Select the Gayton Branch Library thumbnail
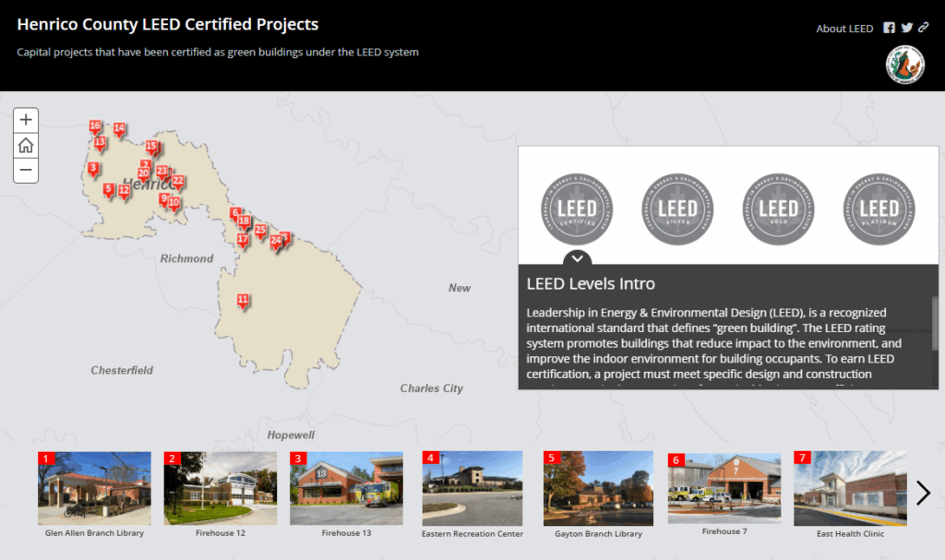Image resolution: width=945 pixels, height=560 pixels. [598, 489]
